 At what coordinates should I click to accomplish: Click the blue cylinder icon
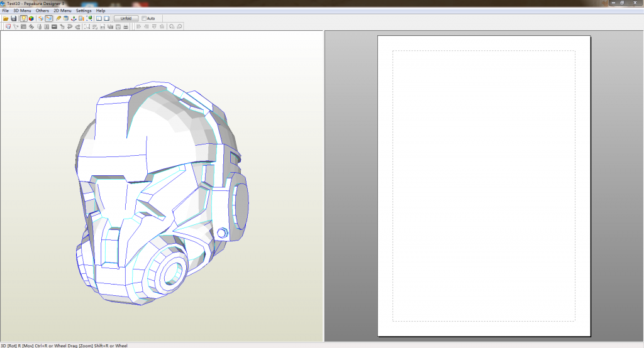click(65, 18)
